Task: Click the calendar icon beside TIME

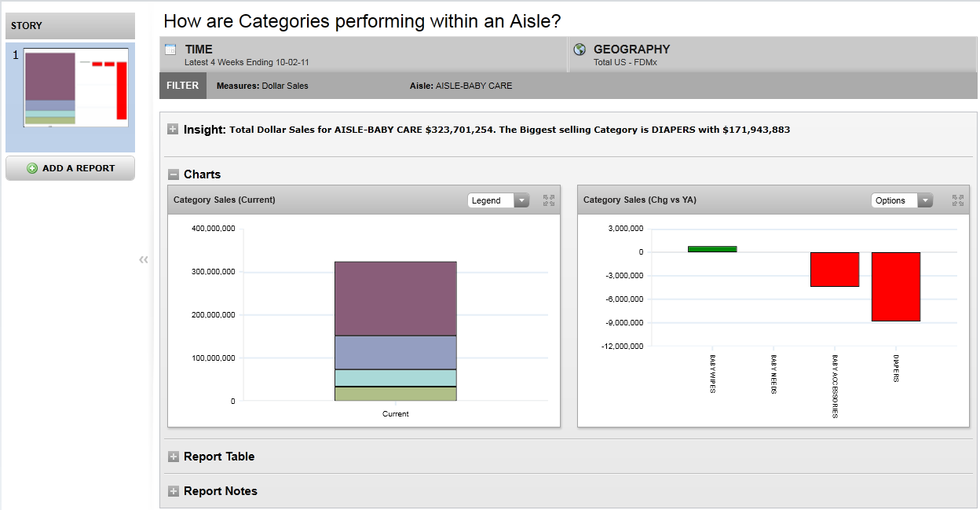Action: click(170, 50)
